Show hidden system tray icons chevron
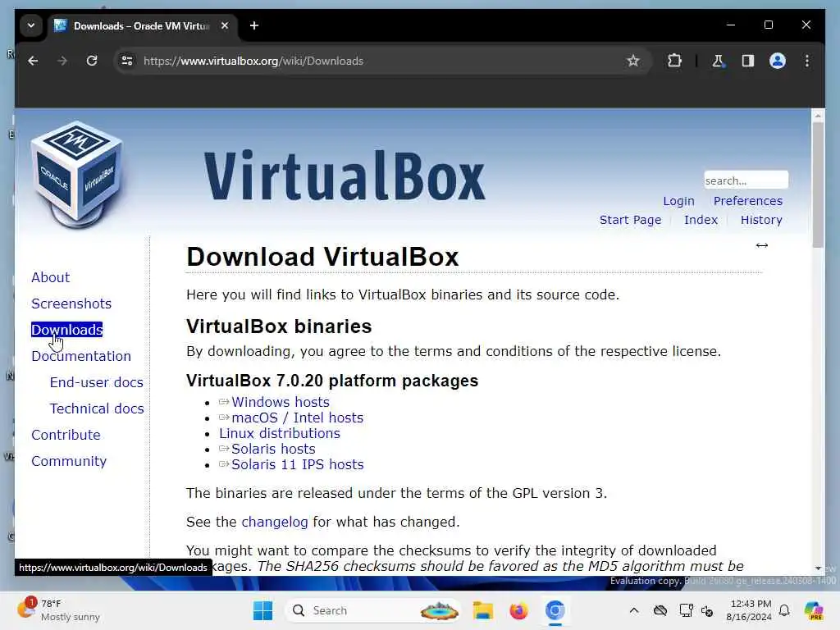The image size is (840, 630). pyautogui.click(x=634, y=610)
